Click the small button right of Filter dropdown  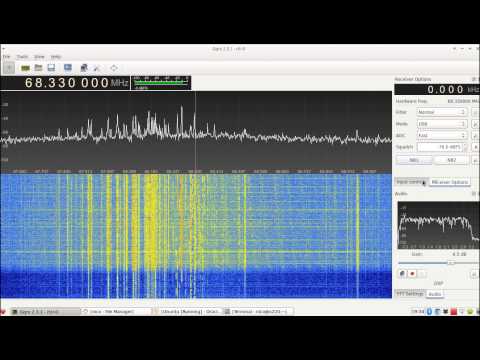coord(475,112)
